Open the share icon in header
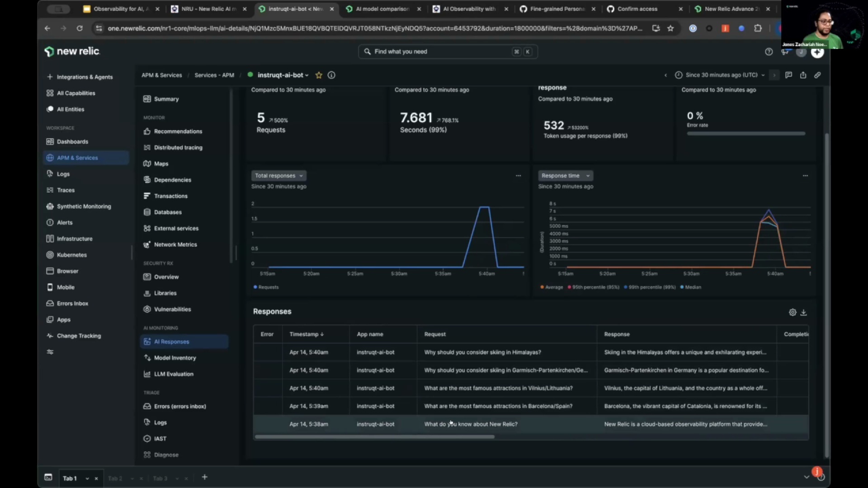The height and width of the screenshot is (488, 868). pyautogui.click(x=803, y=75)
